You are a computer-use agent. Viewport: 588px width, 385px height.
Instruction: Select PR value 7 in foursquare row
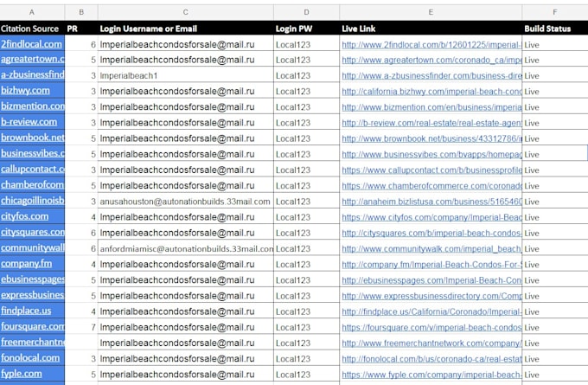pos(81,328)
